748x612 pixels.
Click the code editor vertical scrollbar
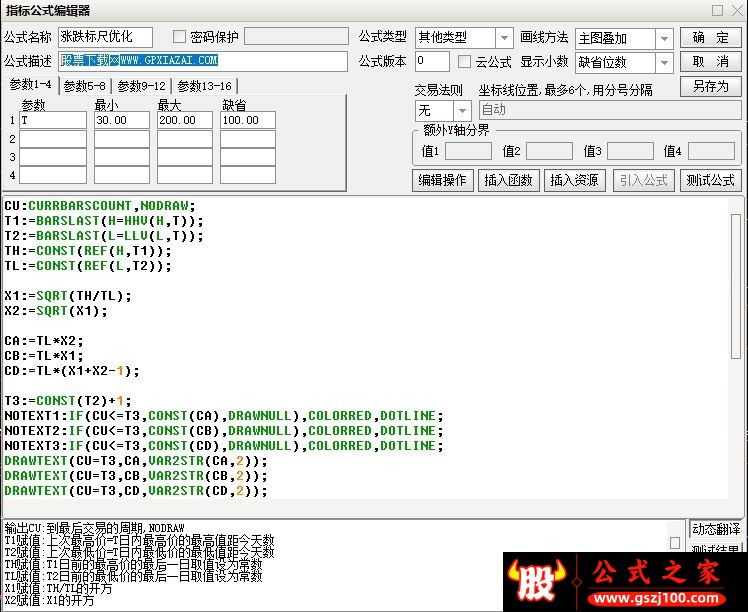click(x=736, y=286)
